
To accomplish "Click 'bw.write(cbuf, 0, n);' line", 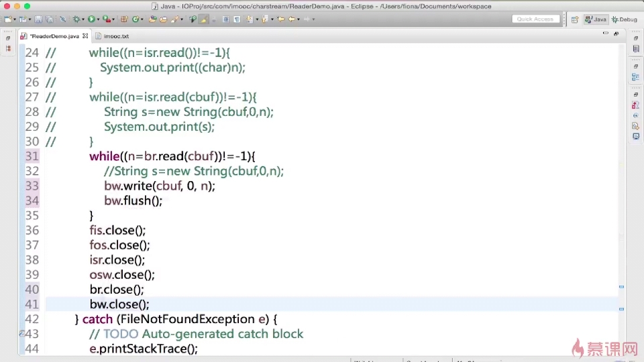I will [160, 186].
